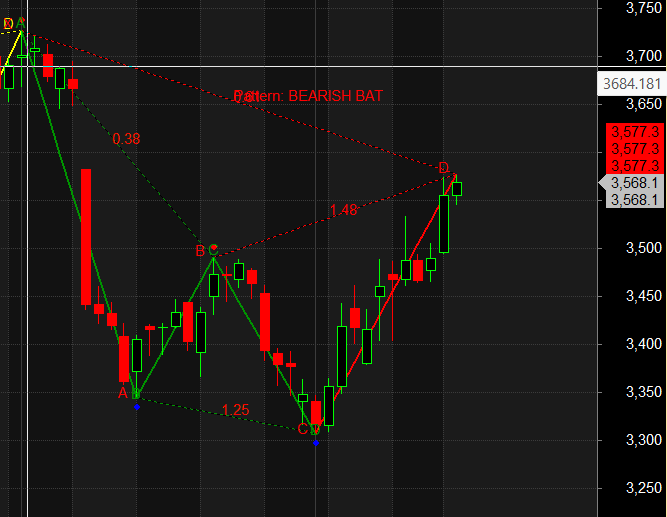Click the topmost red 3,577.3 price tag
This screenshot has width=667, height=517.
coord(634,131)
